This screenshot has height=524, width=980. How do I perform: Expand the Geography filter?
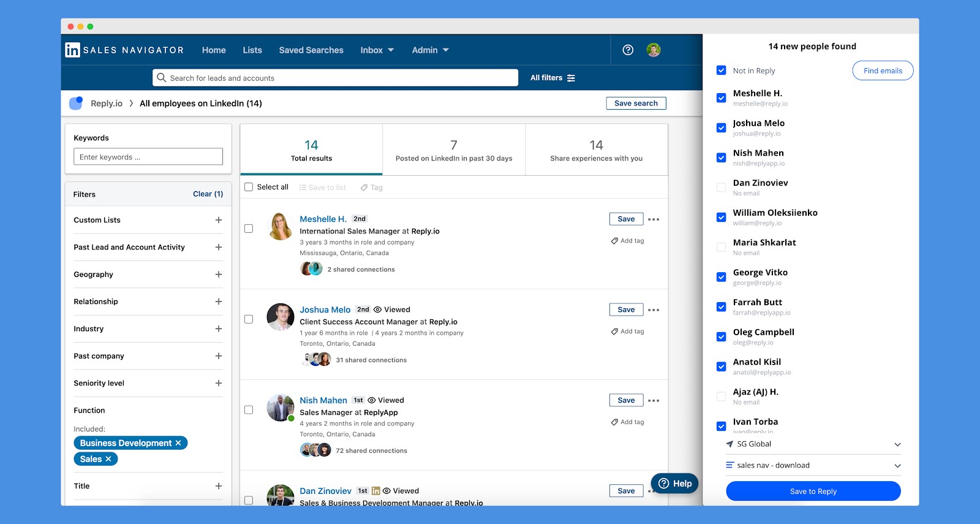[x=219, y=275]
